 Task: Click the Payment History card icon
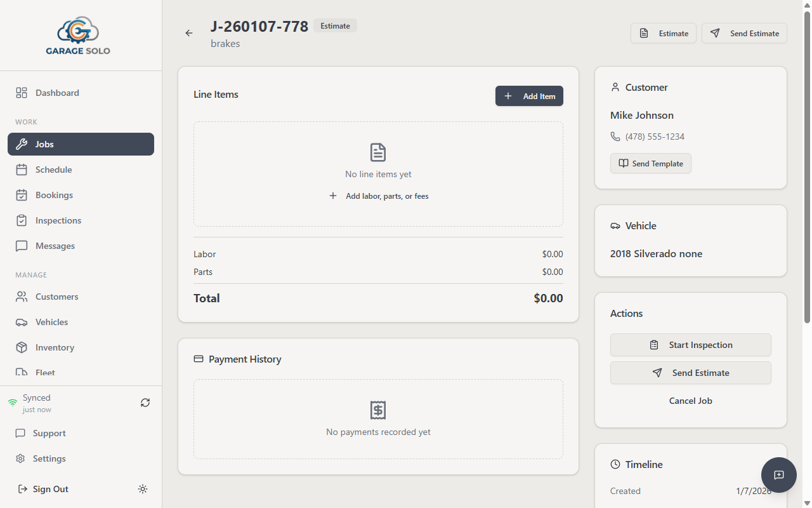tap(199, 359)
